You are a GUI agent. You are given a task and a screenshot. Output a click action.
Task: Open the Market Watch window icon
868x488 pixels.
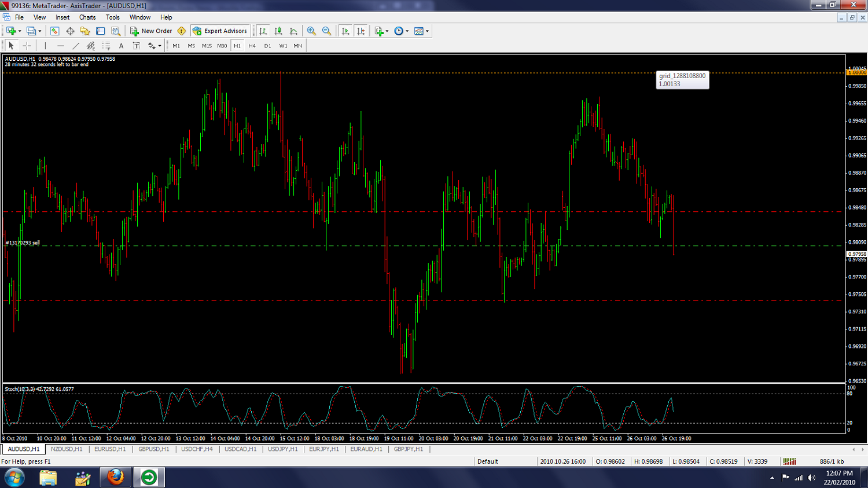click(55, 31)
